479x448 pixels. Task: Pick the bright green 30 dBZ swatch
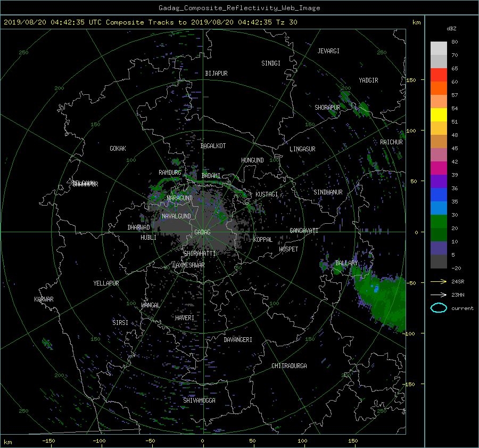[439, 221]
